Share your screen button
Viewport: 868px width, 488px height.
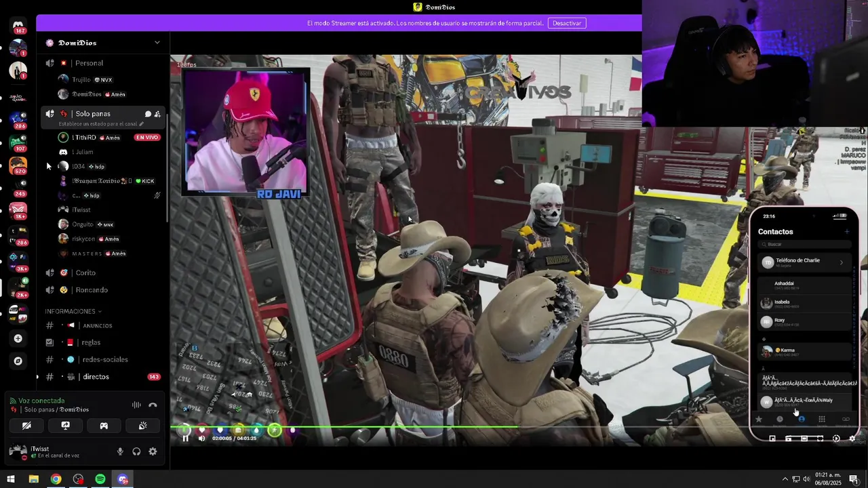click(65, 426)
